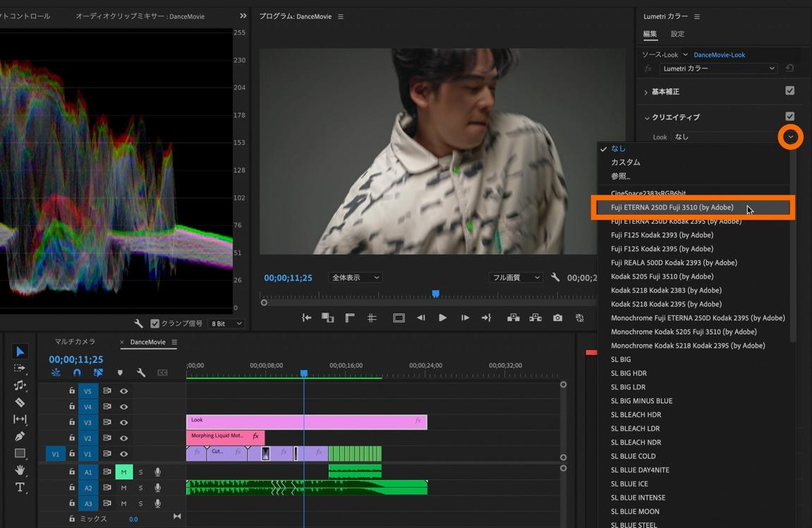812x528 pixels.
Task: Open the playback resolution dropdown
Action: pos(515,278)
